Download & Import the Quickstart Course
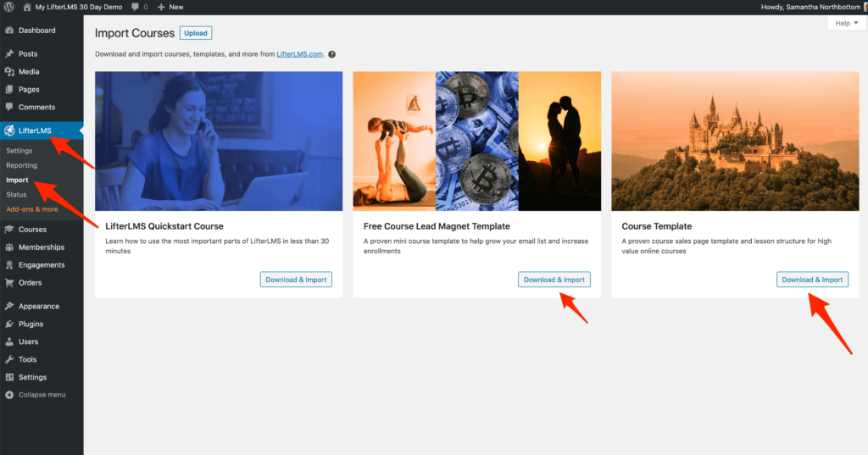 click(x=296, y=280)
